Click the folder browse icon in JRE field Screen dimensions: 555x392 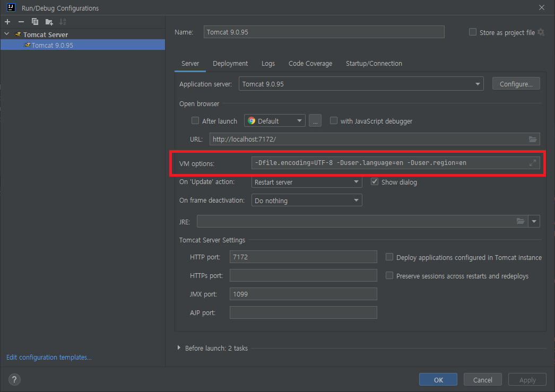click(x=521, y=221)
